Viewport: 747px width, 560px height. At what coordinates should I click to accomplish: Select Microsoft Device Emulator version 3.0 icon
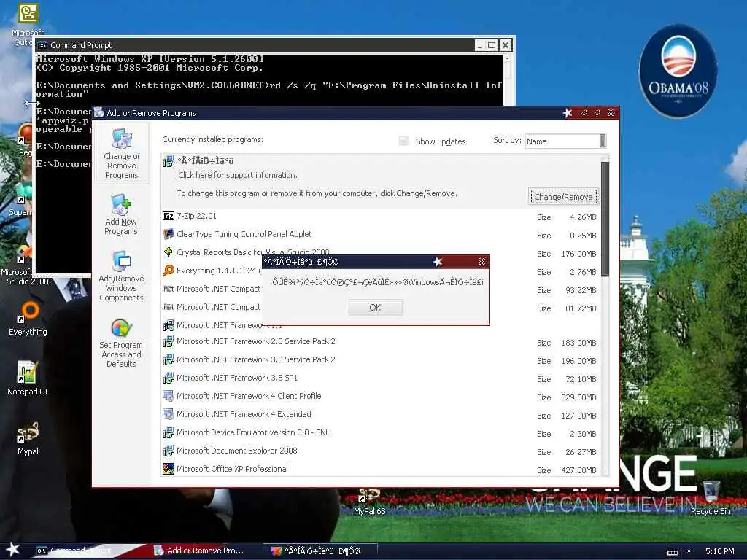pos(169,432)
